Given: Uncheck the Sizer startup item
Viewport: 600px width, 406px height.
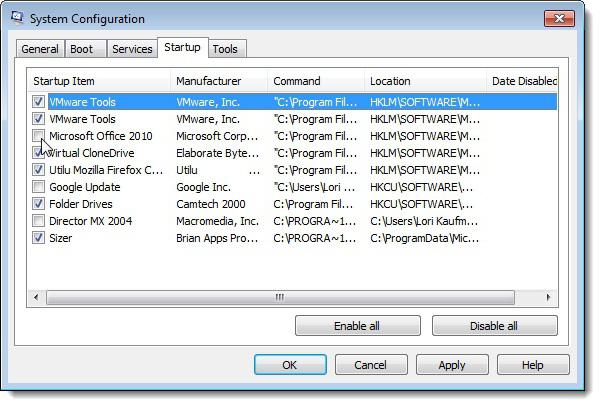Looking at the screenshot, I should 38,238.
